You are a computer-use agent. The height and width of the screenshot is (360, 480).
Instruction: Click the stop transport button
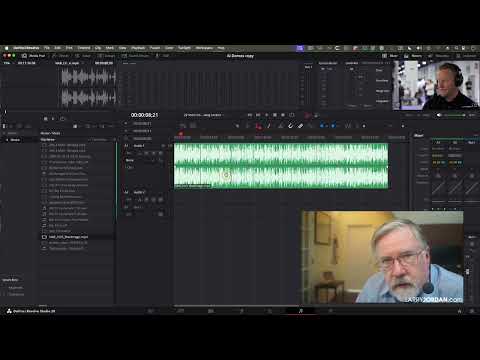tap(275, 115)
